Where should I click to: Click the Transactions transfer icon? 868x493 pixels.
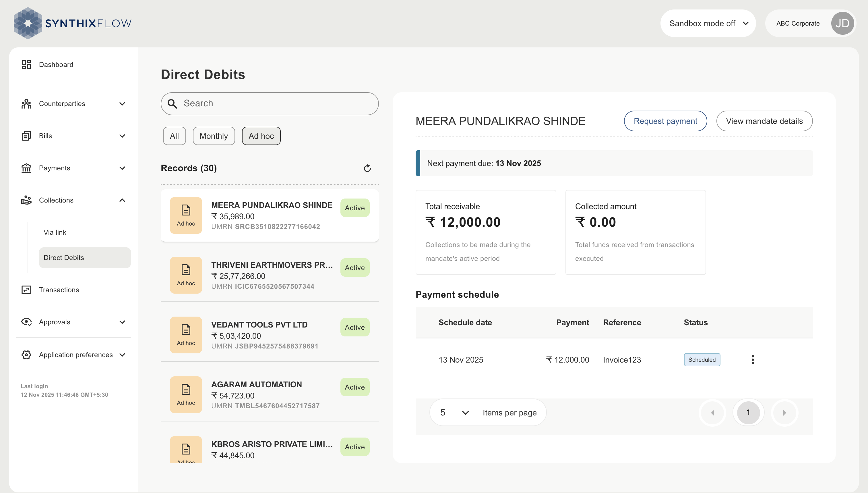26,290
